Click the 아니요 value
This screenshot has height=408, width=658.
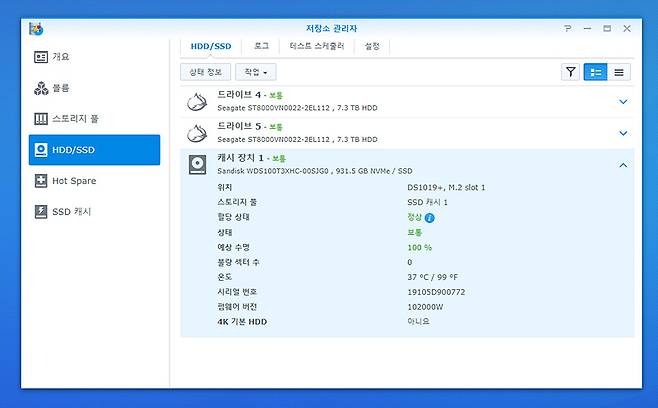coord(418,322)
